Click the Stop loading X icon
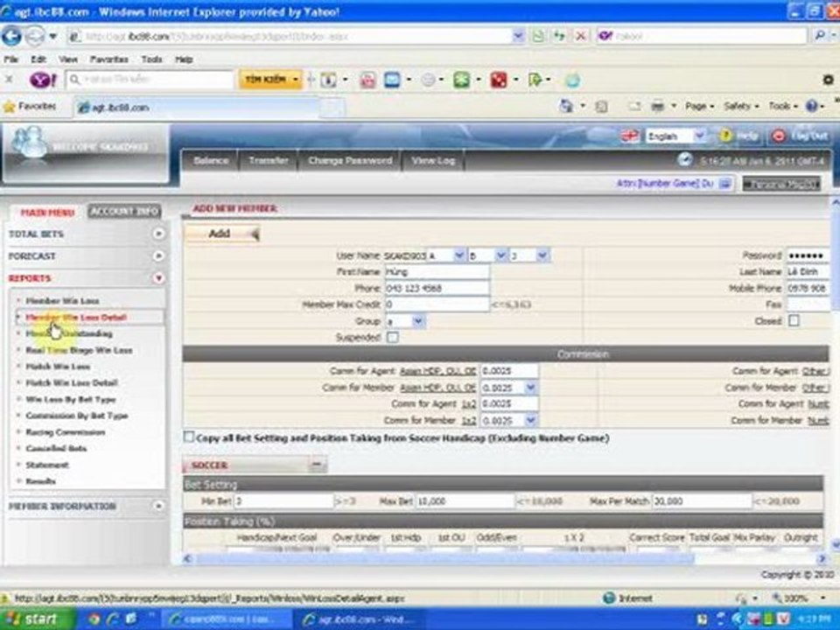Viewport: 840px width, 630px height. [x=580, y=37]
